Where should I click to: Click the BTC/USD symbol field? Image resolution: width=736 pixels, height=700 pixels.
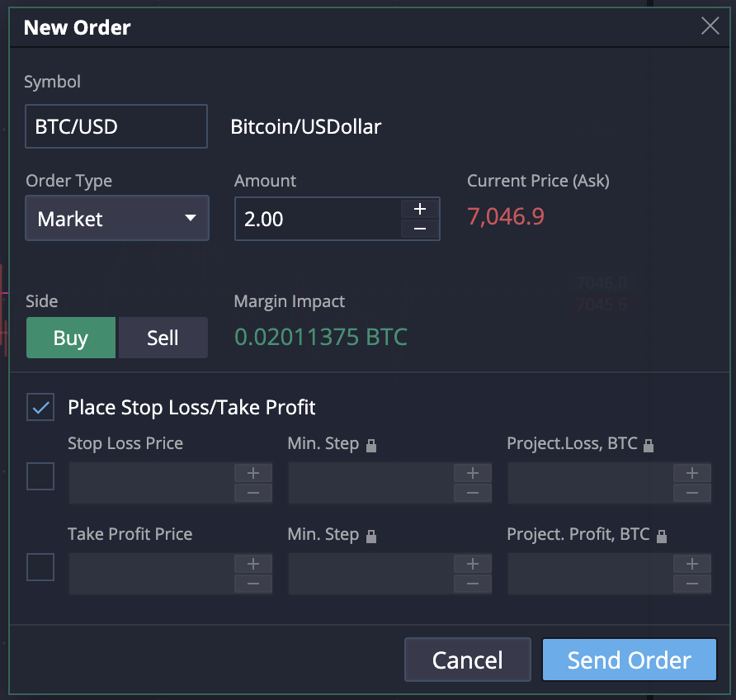click(116, 126)
